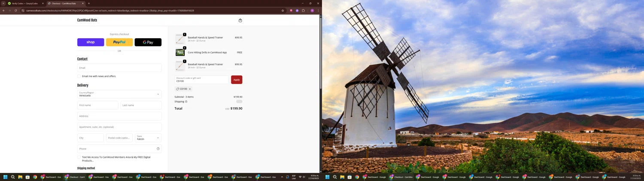The height and width of the screenshot is (181, 644).
Task: Pay with the G Pay express button
Action: point(148,42)
